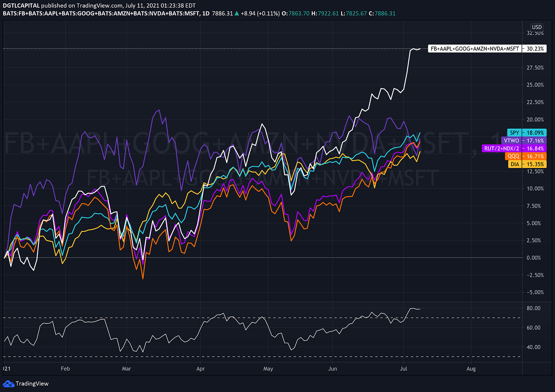Select the RUT/2+NDX/2 16.84% label
The width and height of the screenshot is (555, 392).
pyautogui.click(x=514, y=148)
